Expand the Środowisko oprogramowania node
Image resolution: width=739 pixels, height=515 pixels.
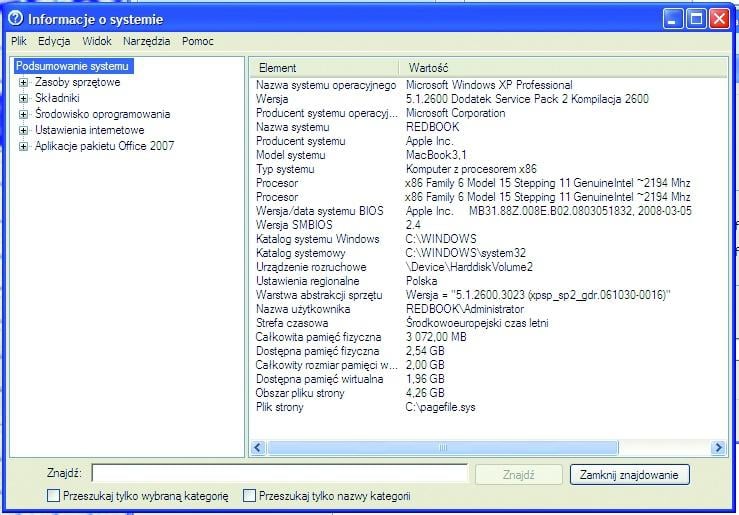click(23, 114)
